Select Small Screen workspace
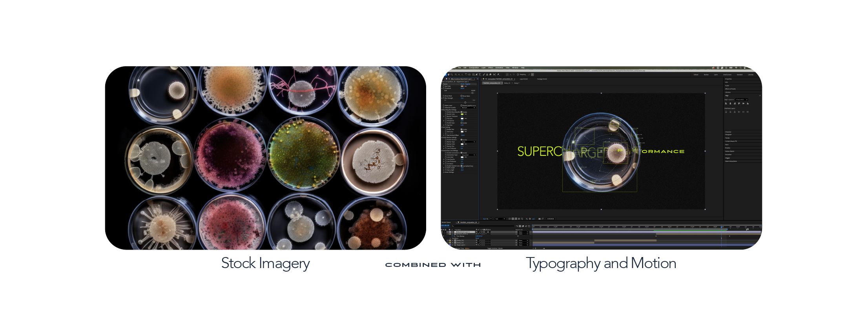 pos(727,75)
